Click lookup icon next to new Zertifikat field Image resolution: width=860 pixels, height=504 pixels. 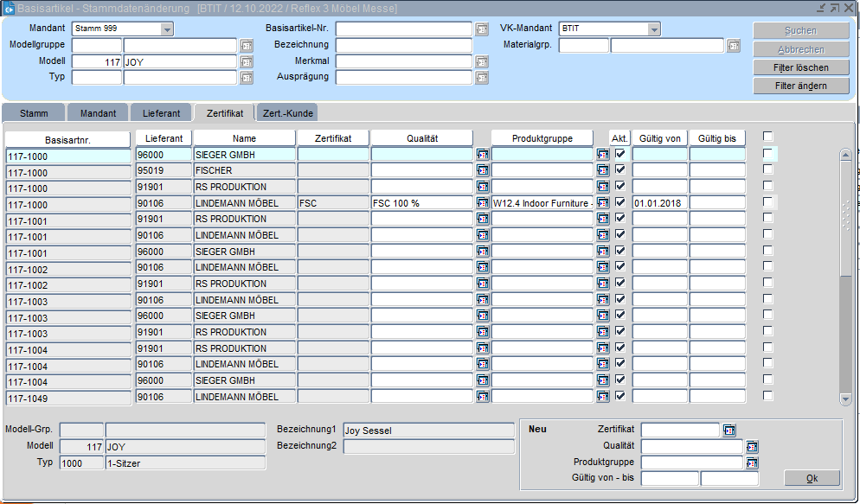[x=728, y=430]
